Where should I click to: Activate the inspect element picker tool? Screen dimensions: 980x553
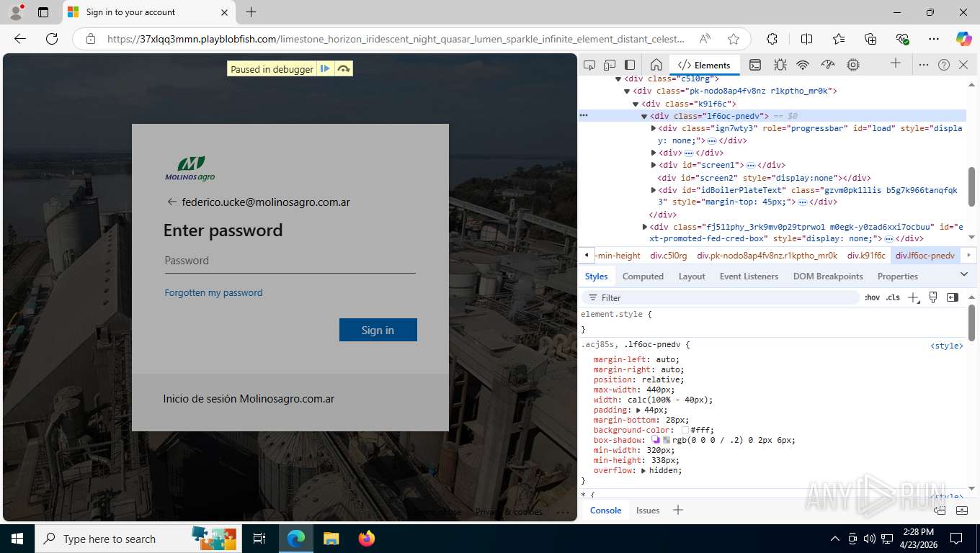pos(589,65)
